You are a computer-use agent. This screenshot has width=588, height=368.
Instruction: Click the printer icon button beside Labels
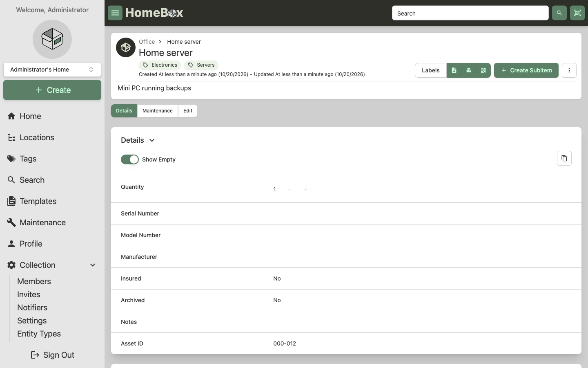point(468,70)
